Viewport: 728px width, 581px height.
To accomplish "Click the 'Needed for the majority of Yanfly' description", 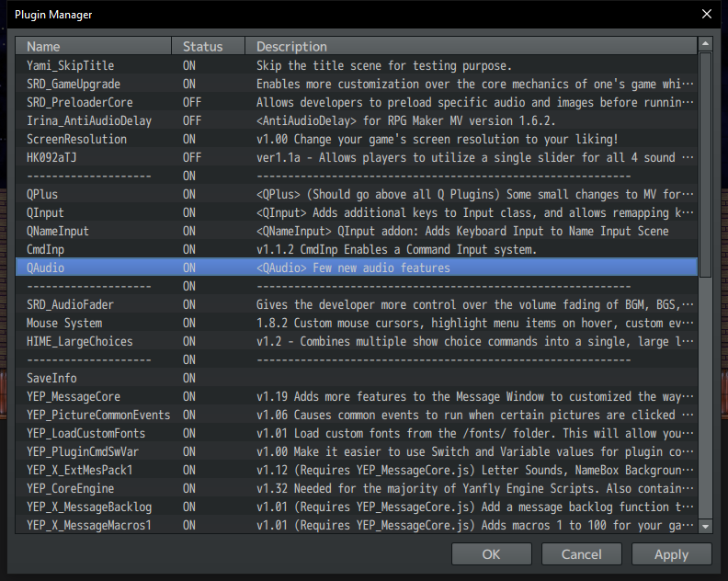I will (x=474, y=488).
